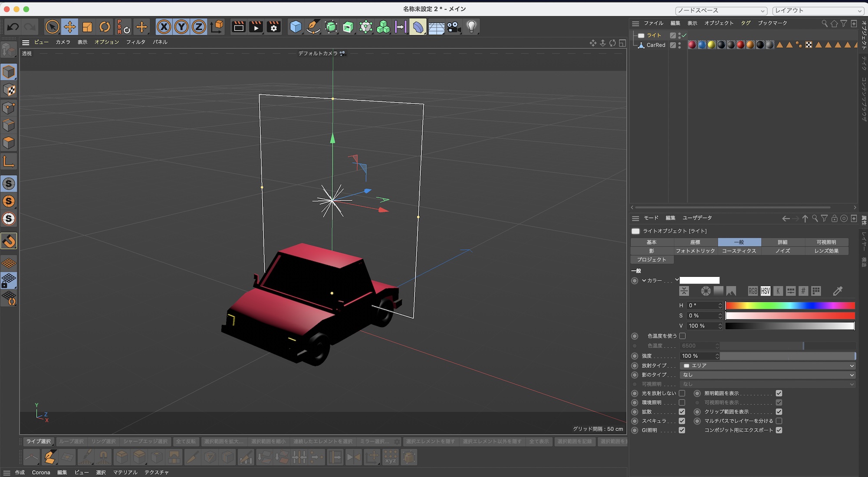
Task: Add a Cube primitive object
Action: coord(296,27)
